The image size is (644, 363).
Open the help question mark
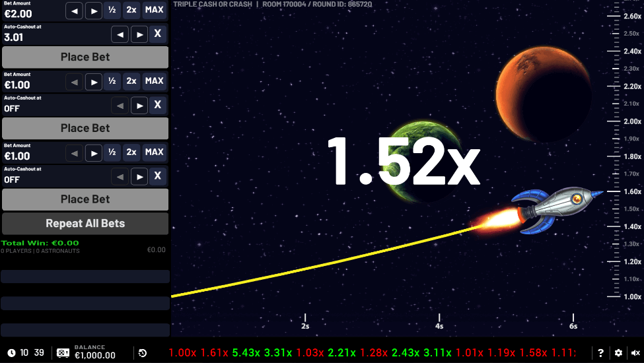[600, 352]
